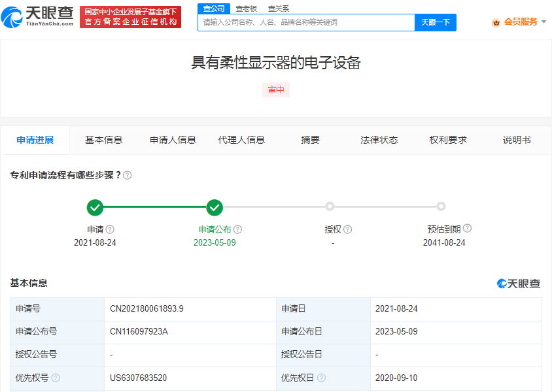Click the priority date 2020-09-10
This screenshot has height=392, width=552.
pyautogui.click(x=396, y=378)
